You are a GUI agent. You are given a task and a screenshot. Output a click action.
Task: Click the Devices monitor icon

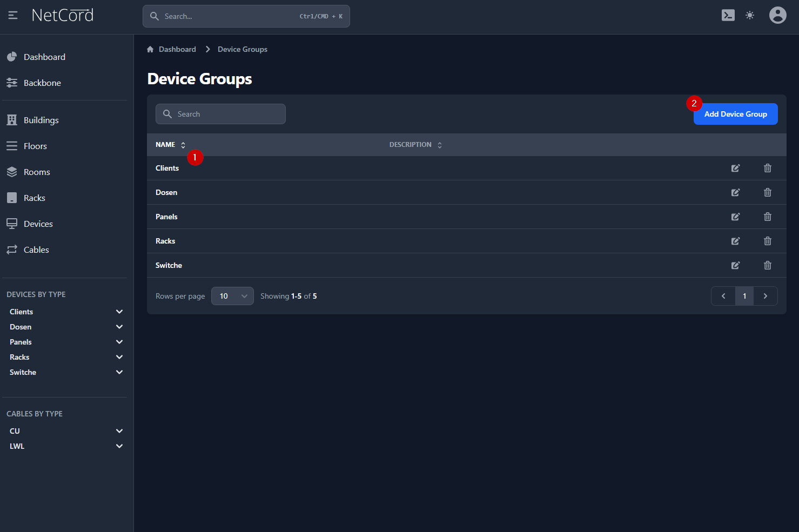12,224
